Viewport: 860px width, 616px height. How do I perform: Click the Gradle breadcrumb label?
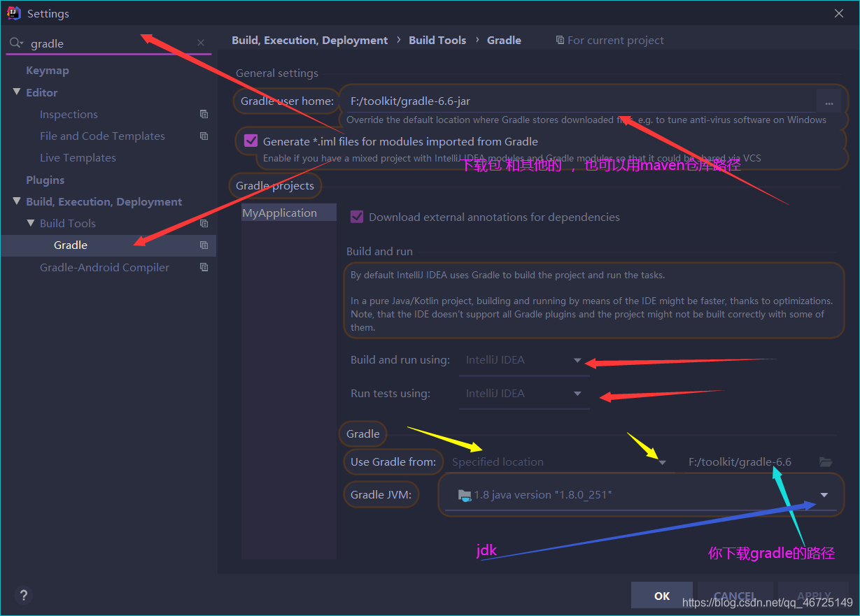click(x=504, y=41)
